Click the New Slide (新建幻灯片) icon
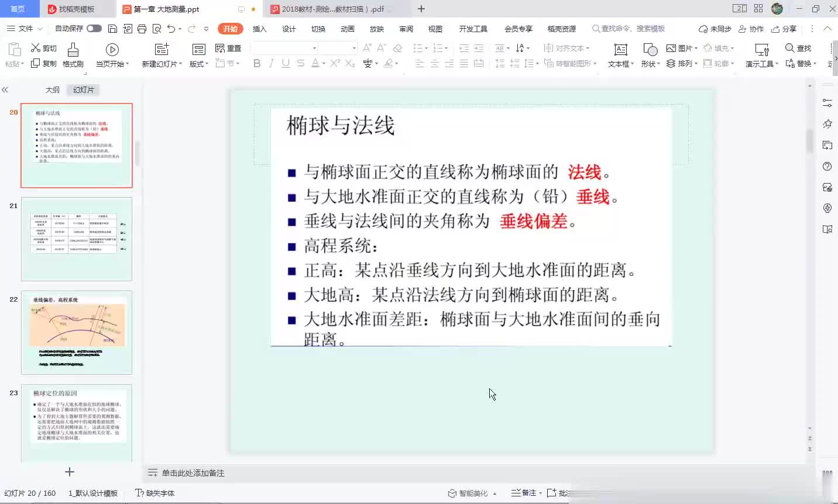The image size is (838, 504). 162,50
